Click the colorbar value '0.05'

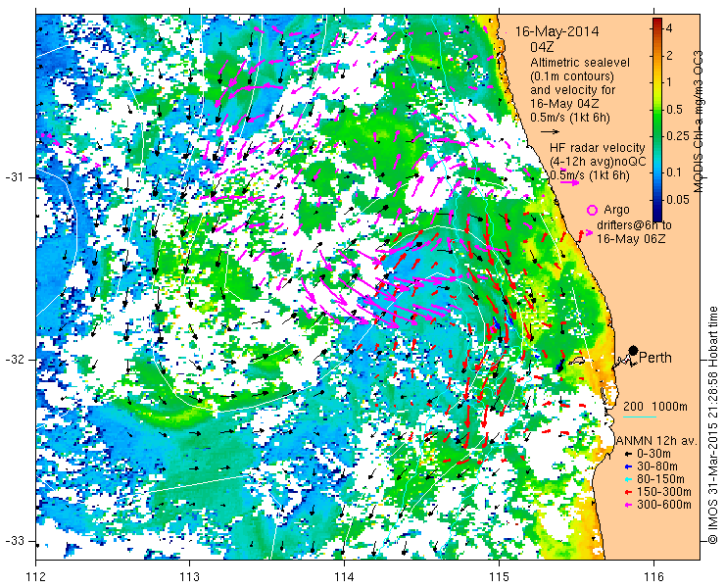(x=677, y=199)
